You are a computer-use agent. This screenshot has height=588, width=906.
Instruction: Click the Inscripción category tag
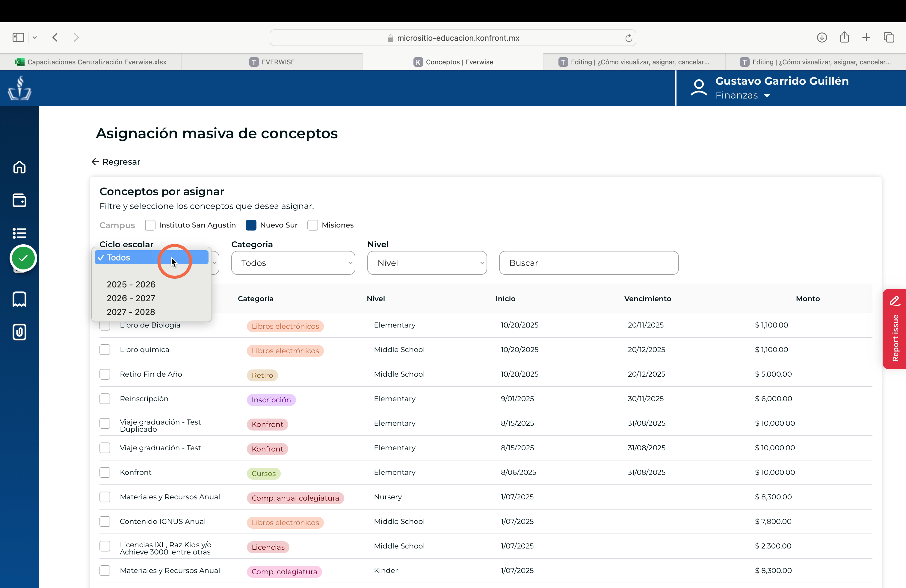[271, 400]
